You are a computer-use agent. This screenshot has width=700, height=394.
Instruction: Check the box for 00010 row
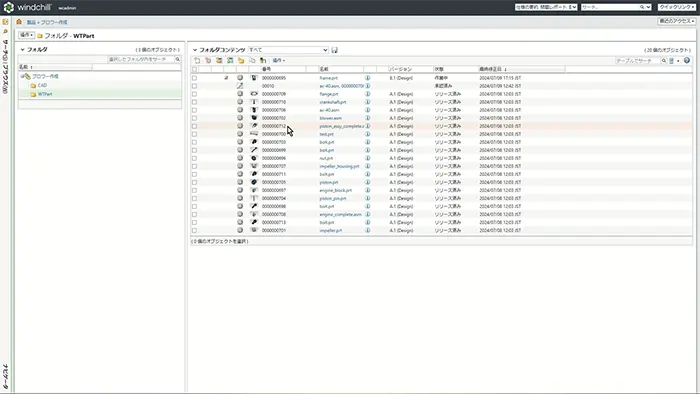(x=194, y=86)
